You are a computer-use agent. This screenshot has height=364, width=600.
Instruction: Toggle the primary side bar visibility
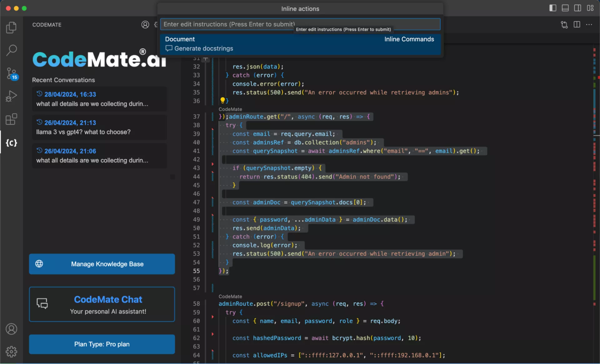(552, 8)
